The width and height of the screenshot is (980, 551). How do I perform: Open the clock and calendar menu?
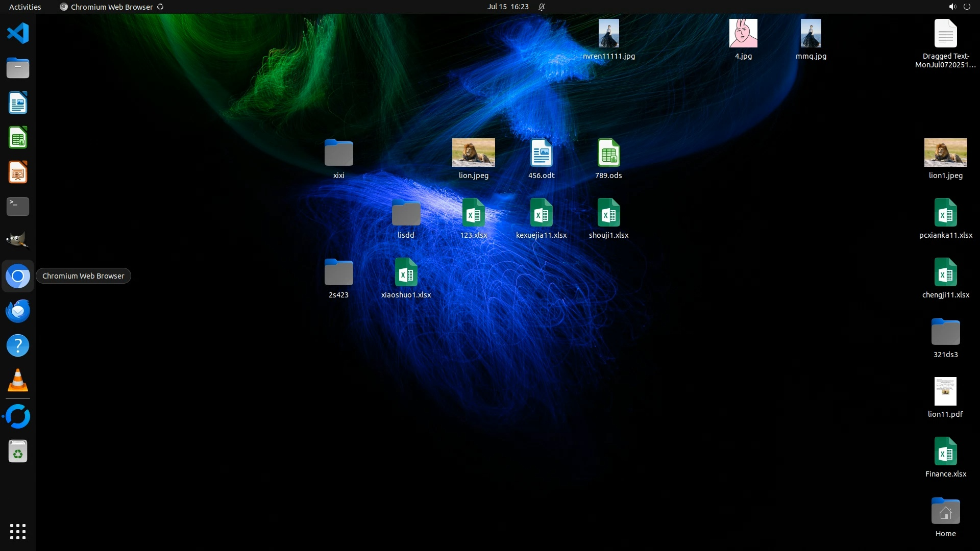pyautogui.click(x=507, y=7)
